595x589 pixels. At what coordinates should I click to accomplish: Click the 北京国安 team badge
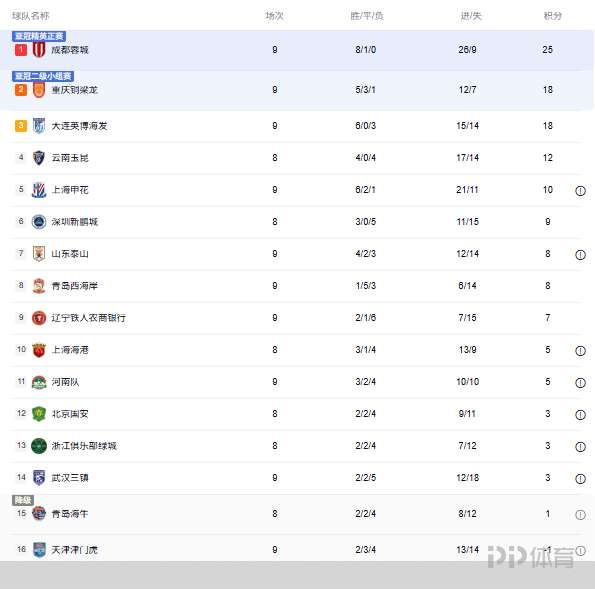click(x=39, y=414)
